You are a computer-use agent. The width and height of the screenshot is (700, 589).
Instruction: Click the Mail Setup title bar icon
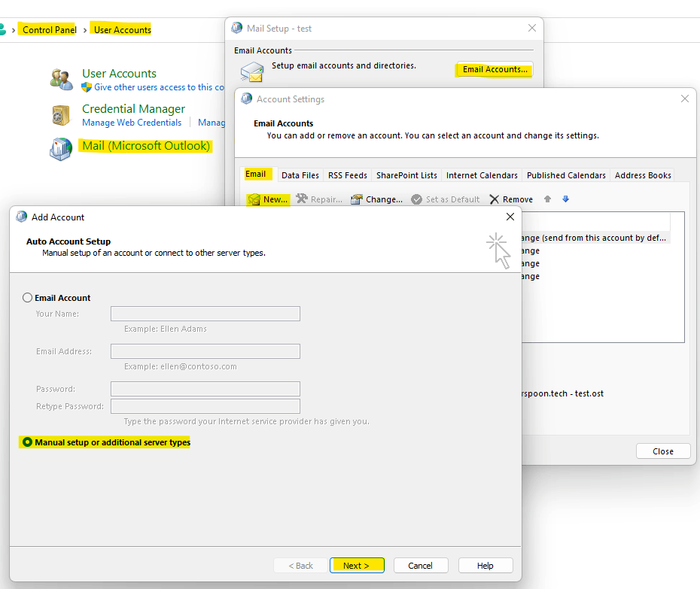[237, 28]
